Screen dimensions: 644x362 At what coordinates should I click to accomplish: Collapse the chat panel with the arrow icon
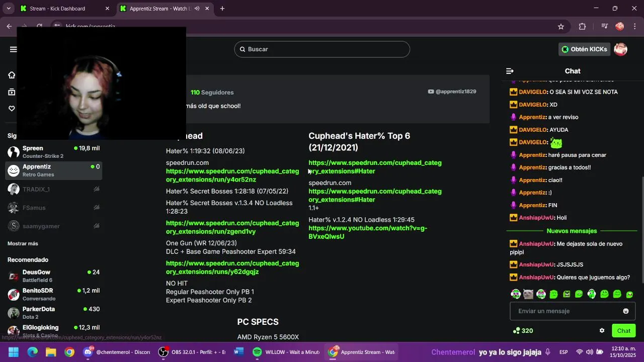point(510,71)
